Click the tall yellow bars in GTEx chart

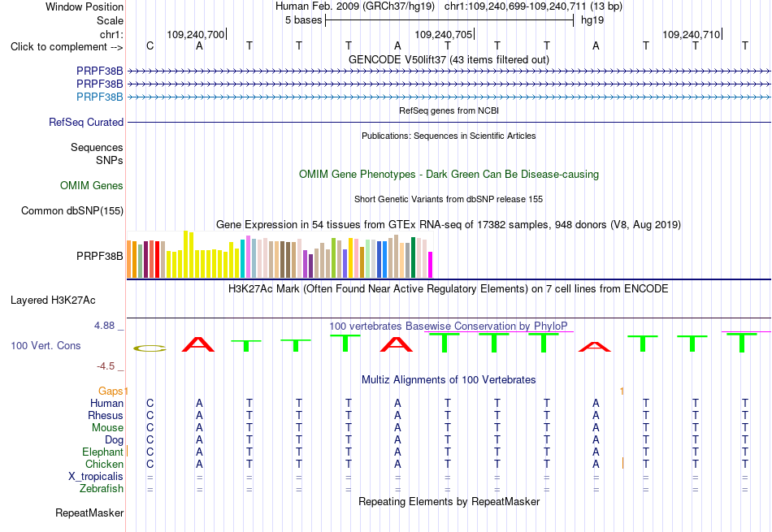pyautogui.click(x=189, y=254)
